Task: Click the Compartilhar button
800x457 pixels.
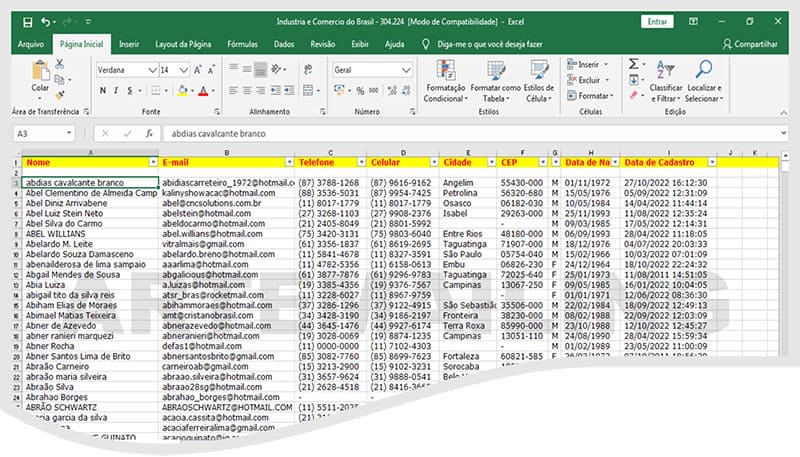Action: coord(750,44)
